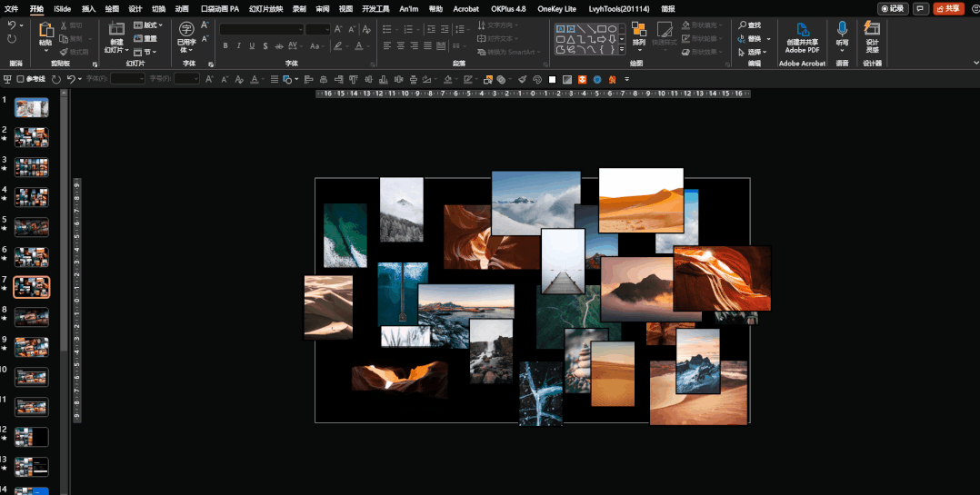Select slide 3 thumbnail
This screenshot has width=980, height=495.
pyautogui.click(x=31, y=167)
